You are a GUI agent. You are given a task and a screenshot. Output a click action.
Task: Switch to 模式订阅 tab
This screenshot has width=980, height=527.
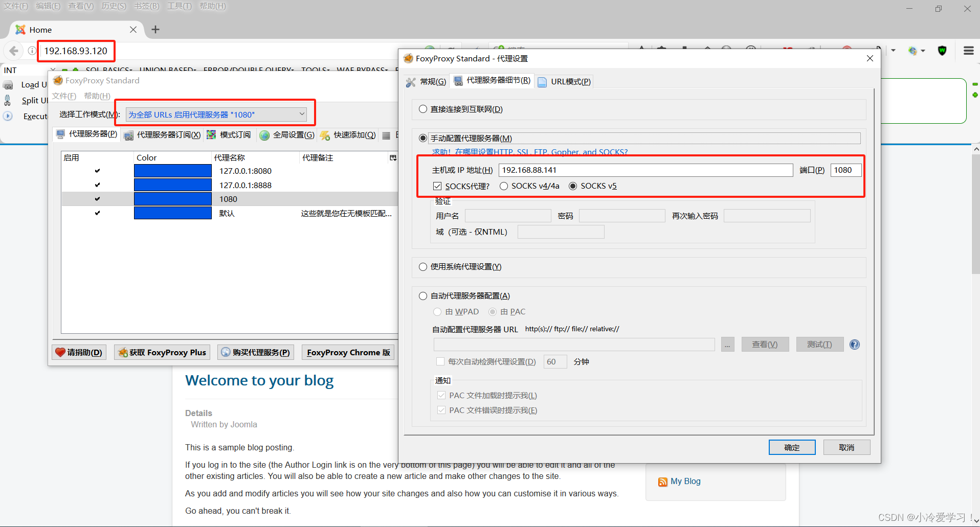(x=229, y=135)
